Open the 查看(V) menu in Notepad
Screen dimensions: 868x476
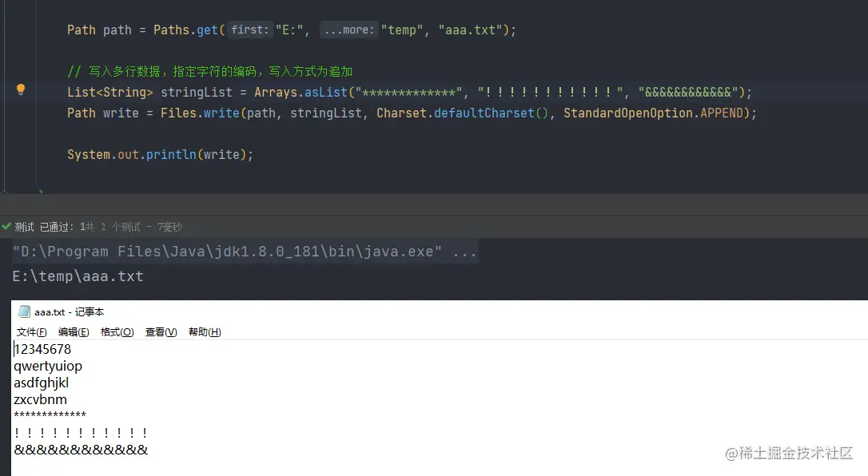point(159,331)
